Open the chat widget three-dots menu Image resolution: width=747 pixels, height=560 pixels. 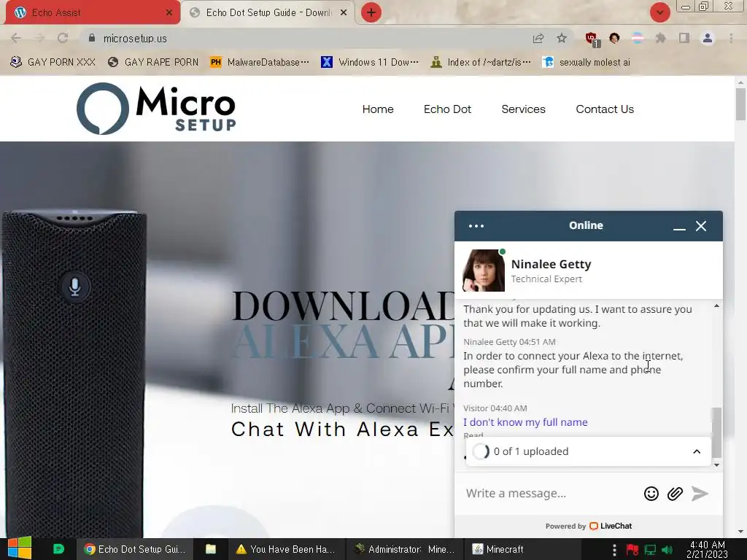point(476,226)
